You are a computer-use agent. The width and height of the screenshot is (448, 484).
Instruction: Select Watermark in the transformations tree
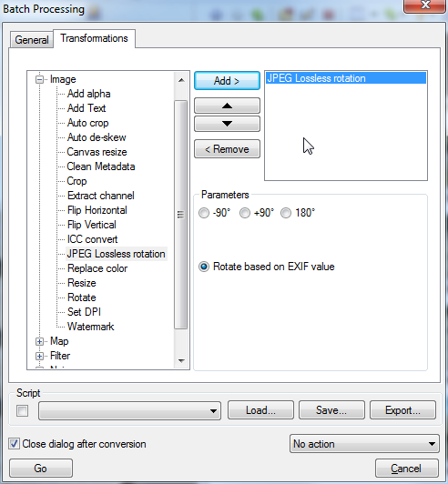point(90,327)
